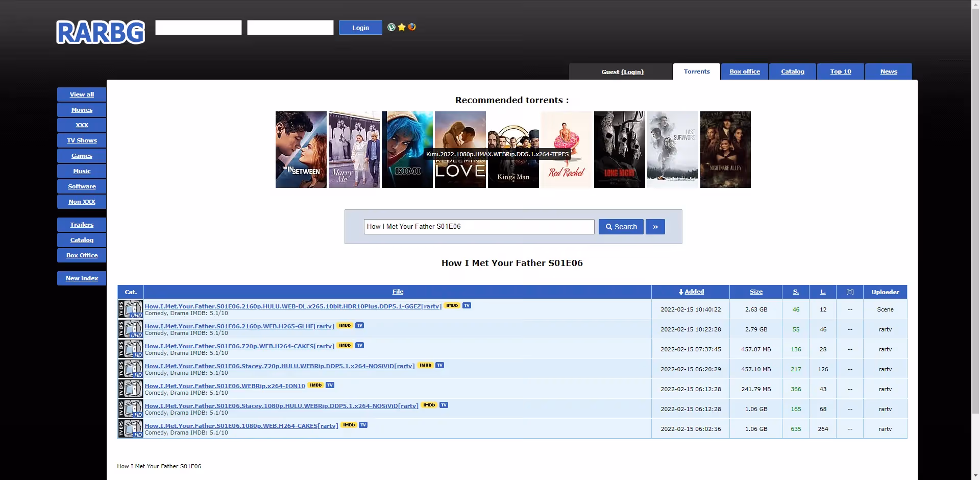This screenshot has height=480, width=980.
Task: Click the bookmark star icon near Login
Action: coord(402,27)
